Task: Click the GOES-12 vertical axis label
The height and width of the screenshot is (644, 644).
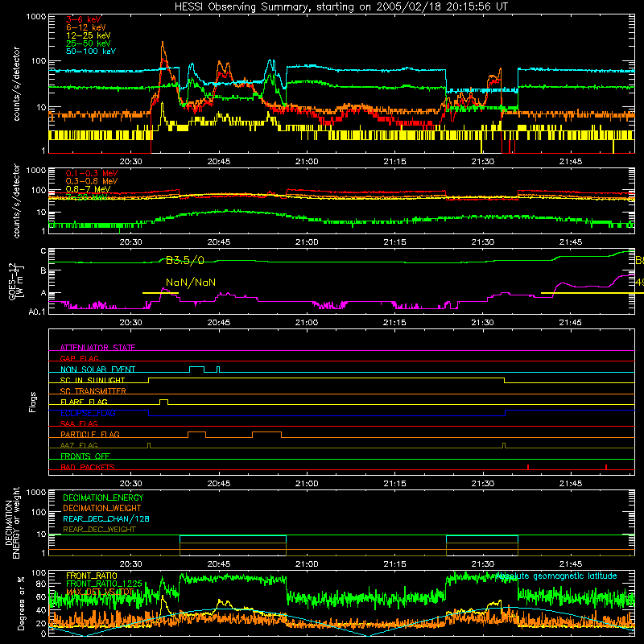Action: tap(16, 282)
